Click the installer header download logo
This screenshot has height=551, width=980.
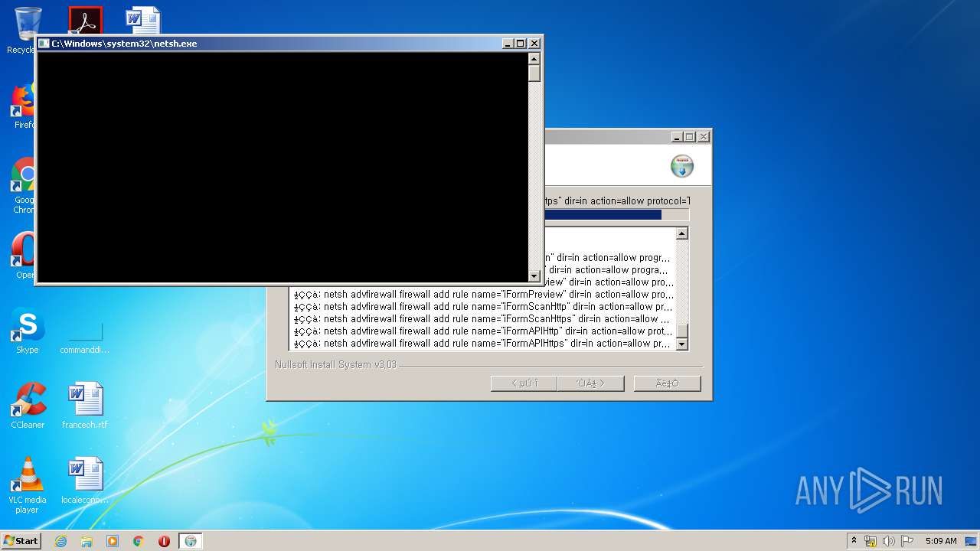[681, 166]
